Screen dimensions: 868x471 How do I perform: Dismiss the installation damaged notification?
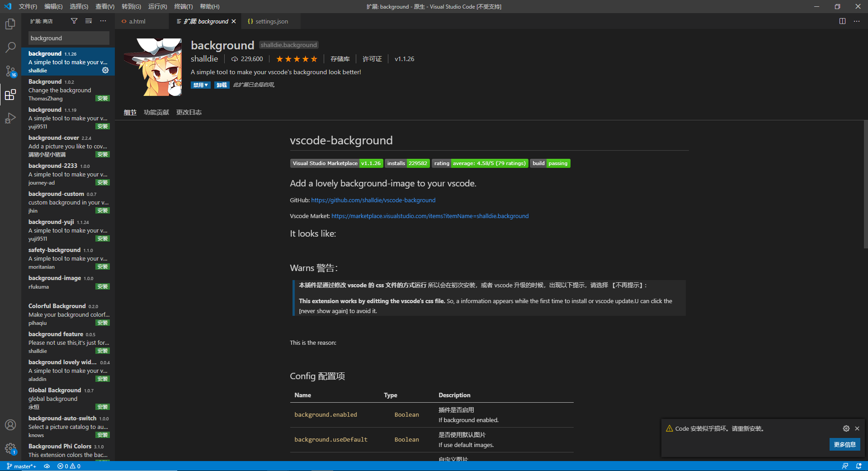coord(857,428)
